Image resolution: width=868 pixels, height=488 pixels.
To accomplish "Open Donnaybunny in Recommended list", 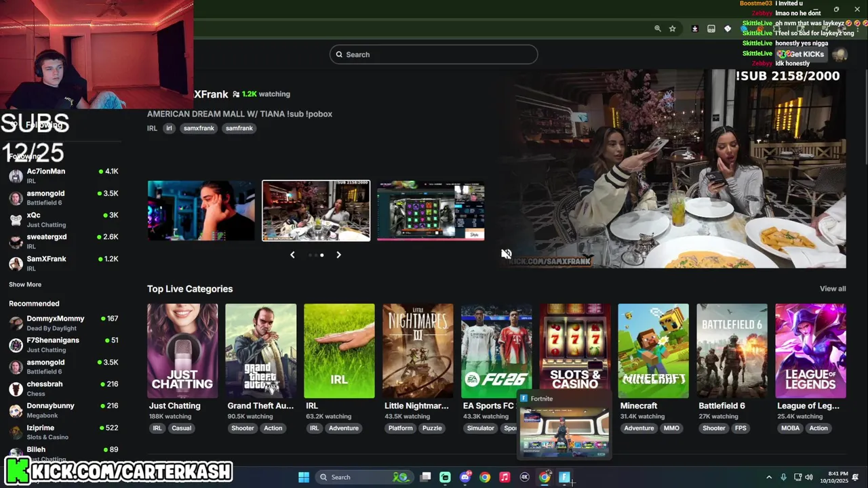I will (64, 410).
